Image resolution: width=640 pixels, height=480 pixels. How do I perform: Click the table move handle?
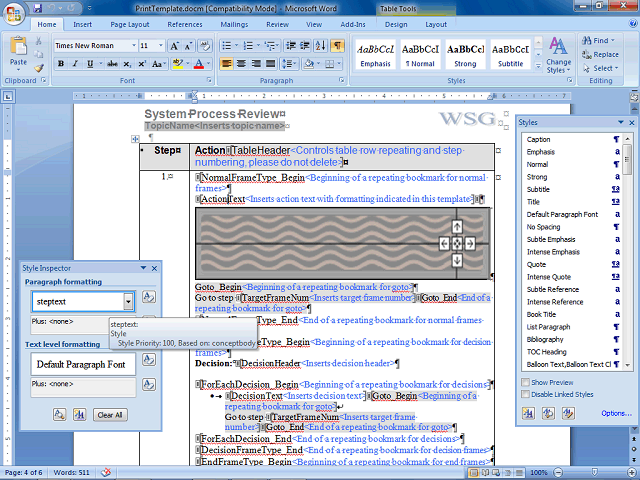tap(135, 139)
